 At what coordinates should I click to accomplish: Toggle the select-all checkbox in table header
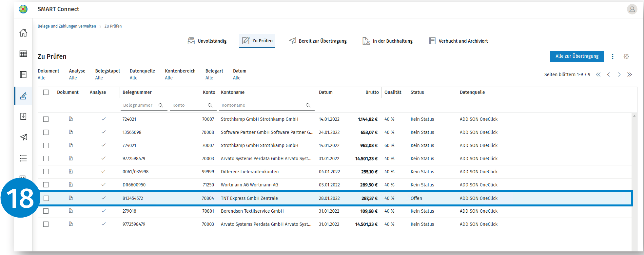tap(46, 92)
